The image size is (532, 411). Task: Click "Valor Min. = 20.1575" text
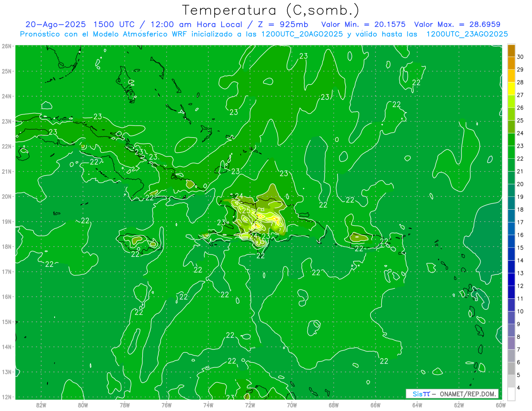pyautogui.click(x=363, y=24)
